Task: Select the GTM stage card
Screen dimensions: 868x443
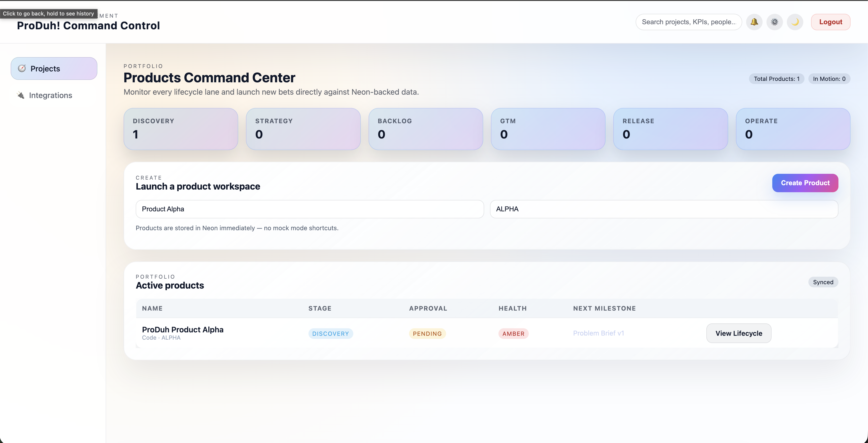Action: coord(548,129)
